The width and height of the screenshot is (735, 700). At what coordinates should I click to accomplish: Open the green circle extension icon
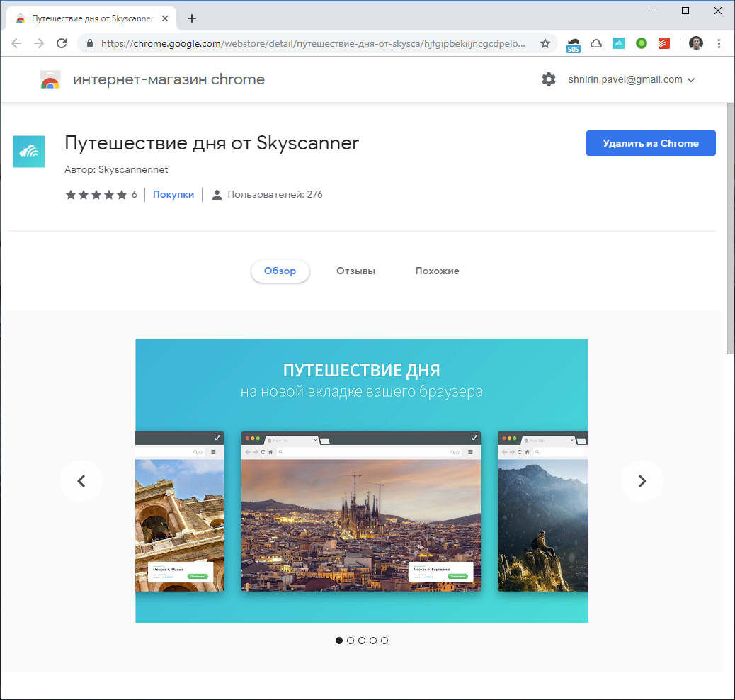coord(642,44)
